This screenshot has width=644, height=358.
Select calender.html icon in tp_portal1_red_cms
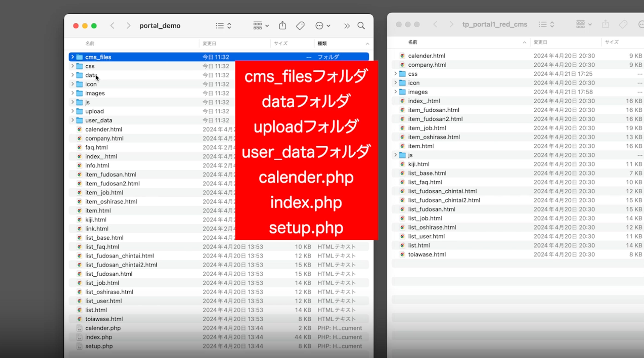pos(402,56)
